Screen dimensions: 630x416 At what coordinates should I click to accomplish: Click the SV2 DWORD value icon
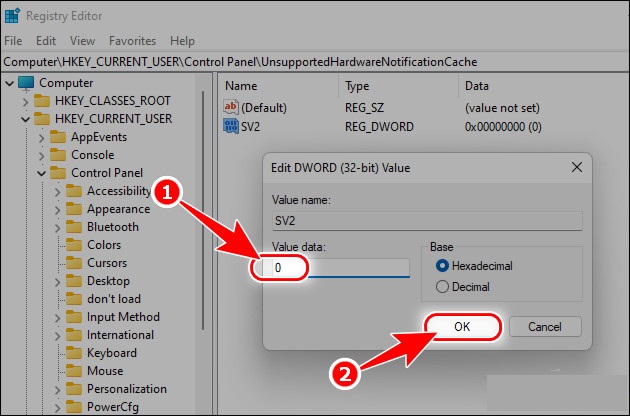pyautogui.click(x=231, y=126)
